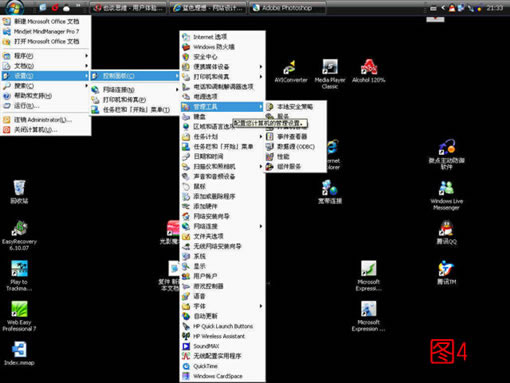
Task: Click the system tray clock
Action: pos(495,8)
